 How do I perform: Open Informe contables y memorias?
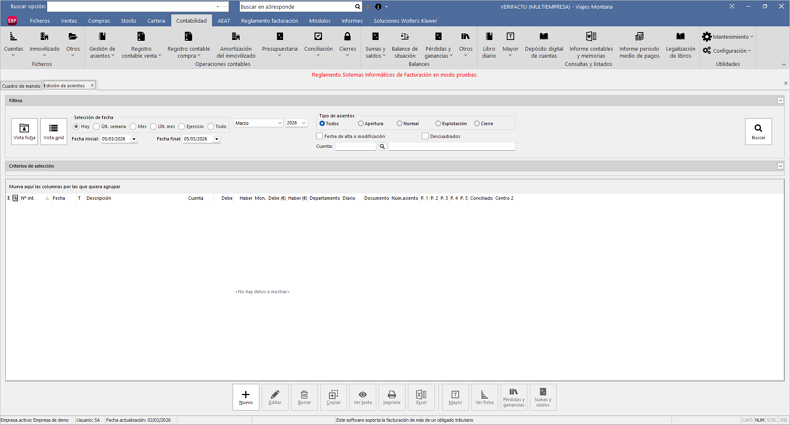591,44
